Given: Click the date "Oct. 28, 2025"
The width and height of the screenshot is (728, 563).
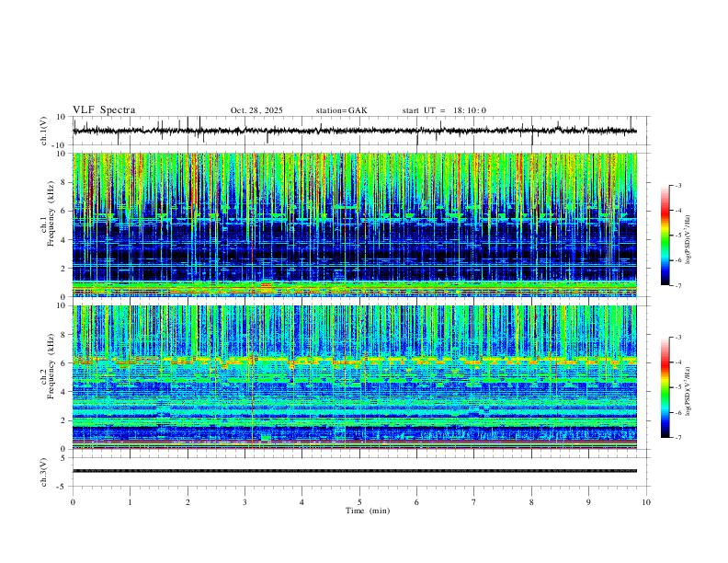Looking at the screenshot, I should [x=256, y=110].
